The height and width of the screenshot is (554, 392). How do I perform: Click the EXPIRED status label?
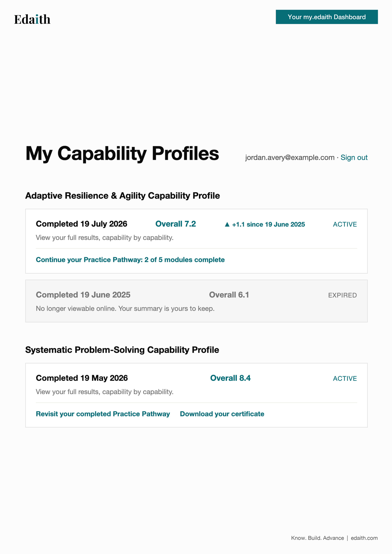pos(342,295)
